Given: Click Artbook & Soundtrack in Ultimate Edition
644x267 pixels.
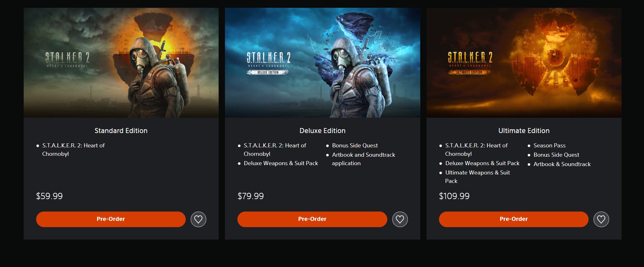Looking at the screenshot, I should (562, 164).
